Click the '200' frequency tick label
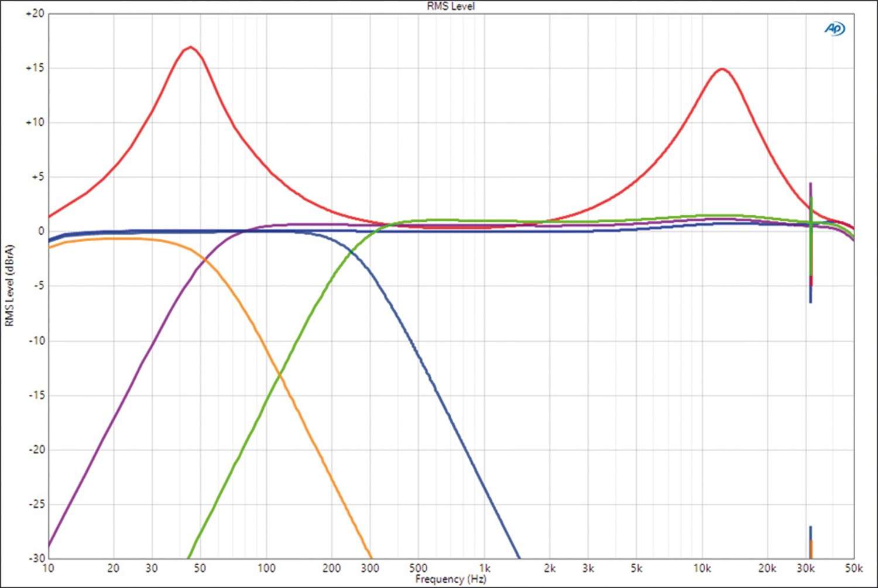The image size is (878, 588). coord(331,568)
